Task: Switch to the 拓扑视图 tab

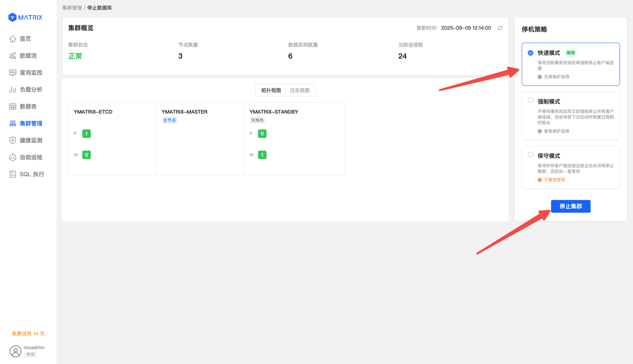Action: 271,90
